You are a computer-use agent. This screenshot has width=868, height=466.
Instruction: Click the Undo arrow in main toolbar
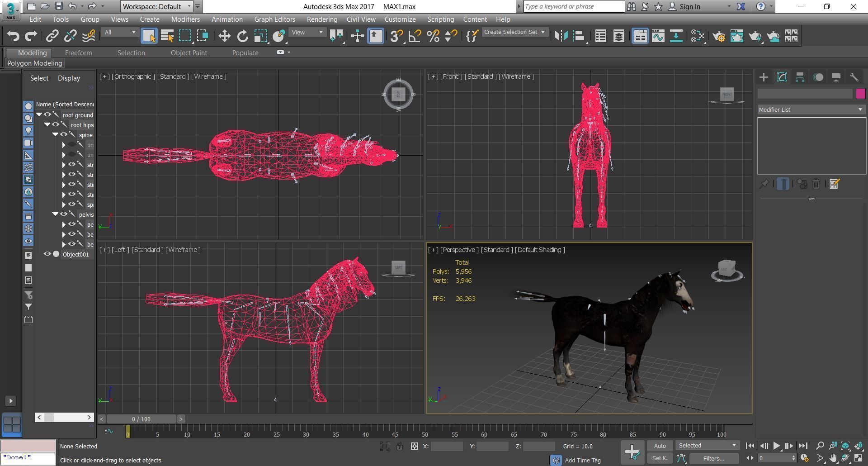click(x=13, y=36)
